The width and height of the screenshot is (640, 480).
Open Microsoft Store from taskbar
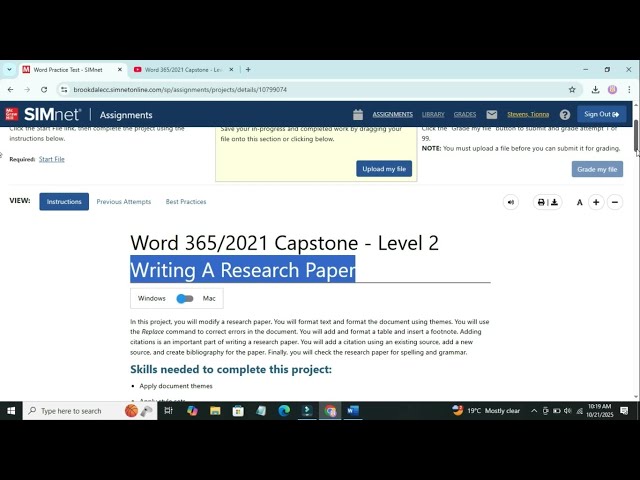click(x=238, y=411)
